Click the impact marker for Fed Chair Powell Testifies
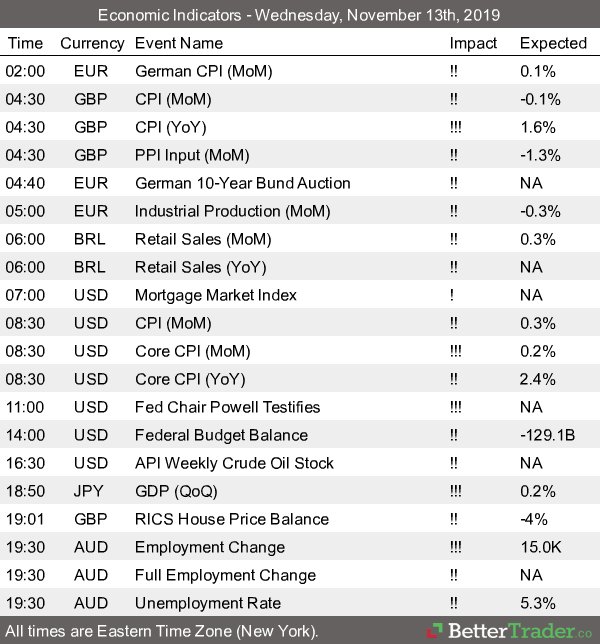Screen dimensions: 600x644 coord(455,407)
